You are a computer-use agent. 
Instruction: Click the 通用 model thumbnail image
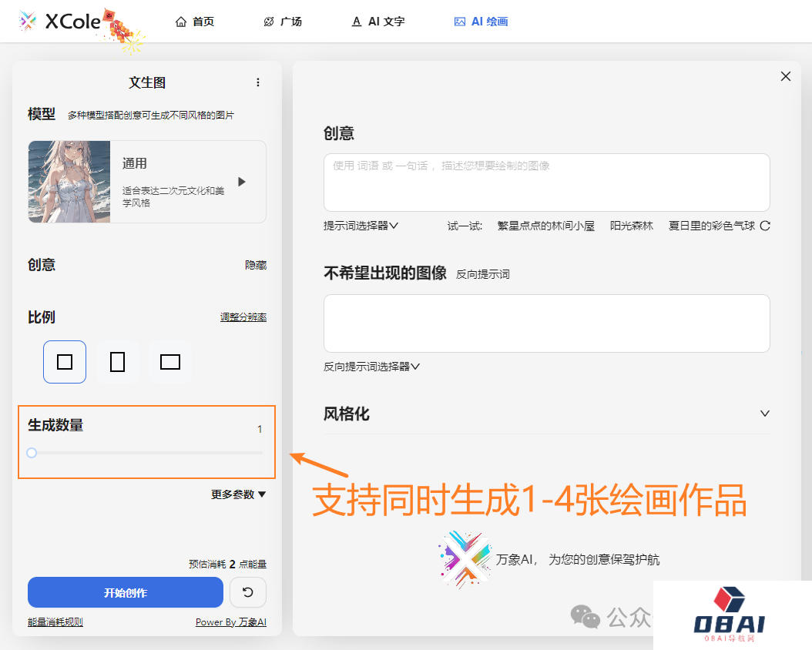pos(69,182)
